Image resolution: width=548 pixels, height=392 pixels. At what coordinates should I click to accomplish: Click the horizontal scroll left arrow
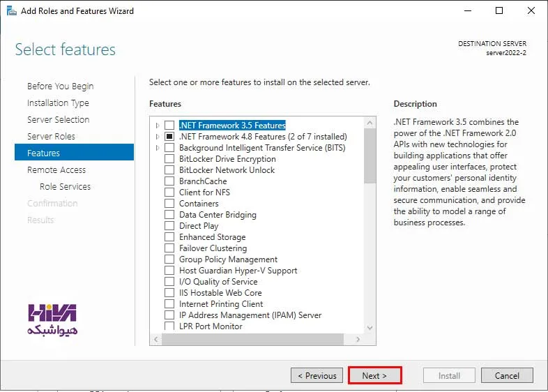click(x=156, y=339)
